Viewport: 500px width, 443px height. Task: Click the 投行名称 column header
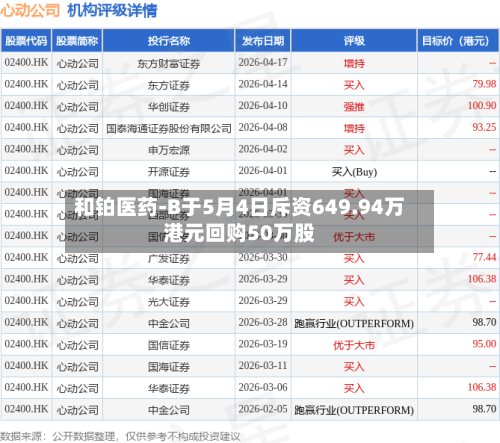click(x=169, y=41)
